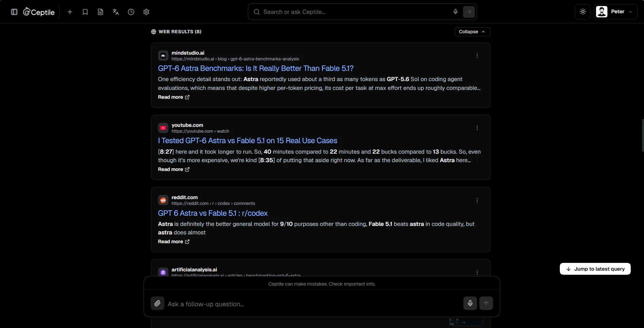The width and height of the screenshot is (644, 328).
Task: Open 'GPT 6 Astra vs Fable 5.1 : r/codex' link
Action: [213, 213]
